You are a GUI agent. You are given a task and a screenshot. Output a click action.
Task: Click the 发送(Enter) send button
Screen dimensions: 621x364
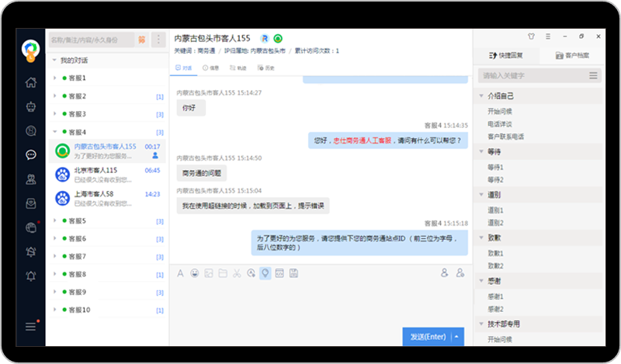coord(427,336)
